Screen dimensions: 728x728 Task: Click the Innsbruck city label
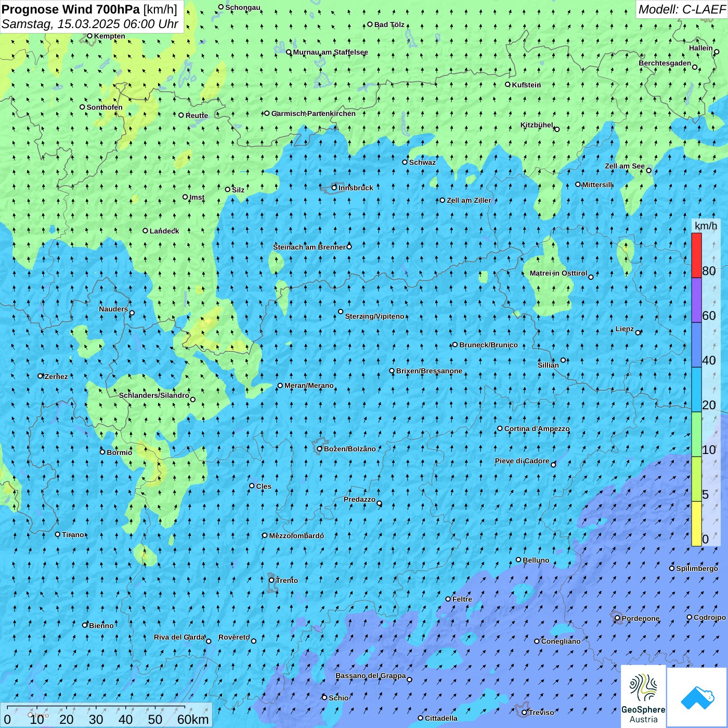coord(356,188)
